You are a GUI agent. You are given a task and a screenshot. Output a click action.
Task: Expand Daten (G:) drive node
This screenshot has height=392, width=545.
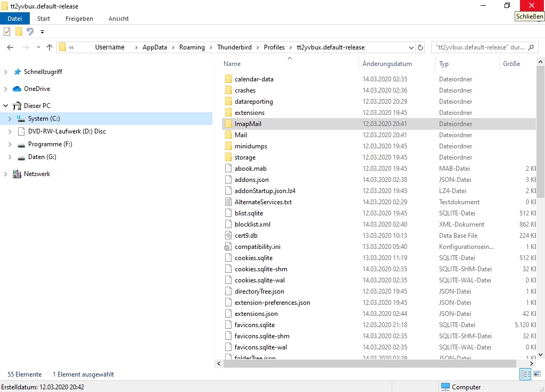tap(10, 157)
